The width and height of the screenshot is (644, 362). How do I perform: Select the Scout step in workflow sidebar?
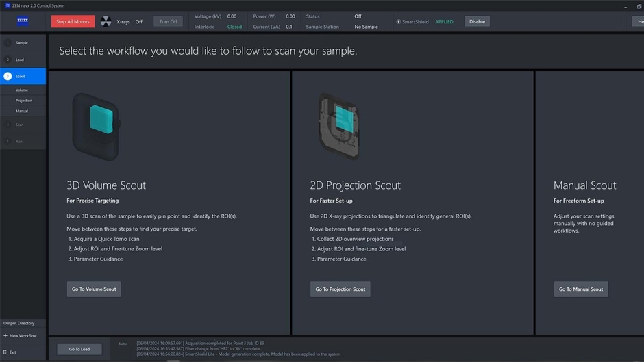23,76
